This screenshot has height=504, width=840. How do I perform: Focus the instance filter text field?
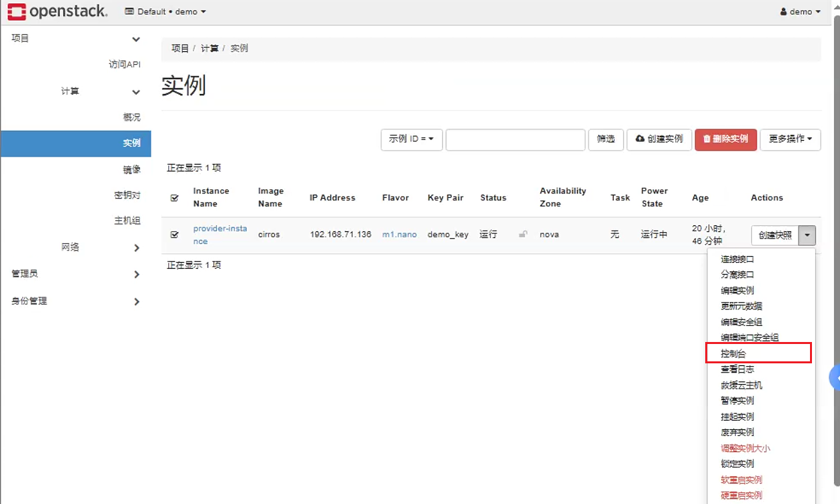coord(515,139)
